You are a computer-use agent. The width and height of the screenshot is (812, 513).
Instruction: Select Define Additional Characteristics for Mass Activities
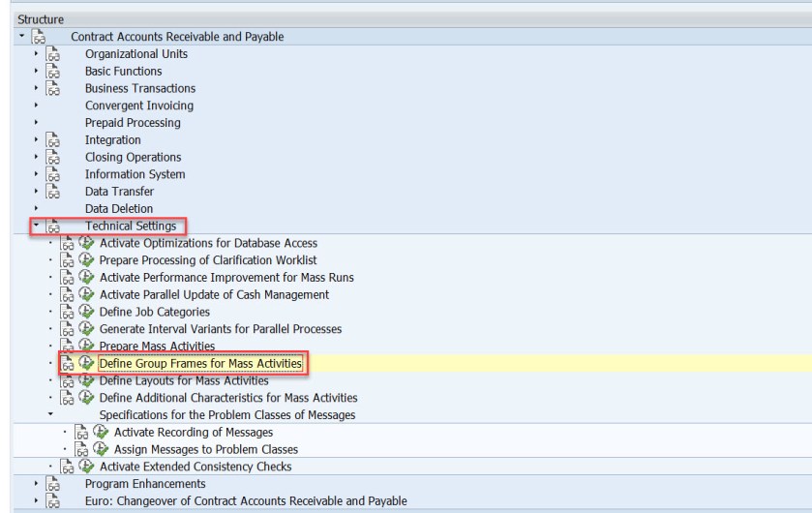point(228,398)
